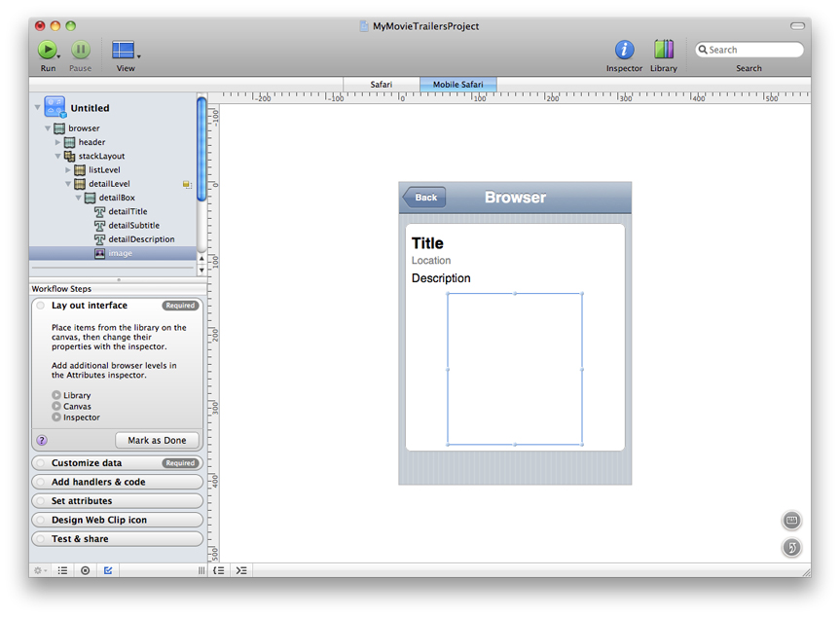Image resolution: width=840 pixels, height=617 pixels.
Task: Open the Library books icon
Action: point(664,50)
